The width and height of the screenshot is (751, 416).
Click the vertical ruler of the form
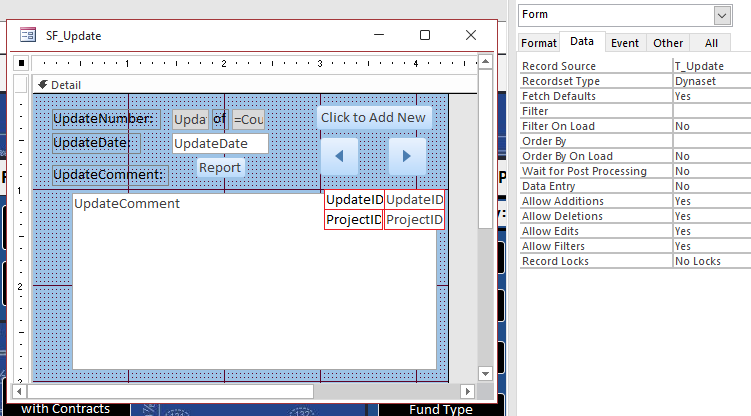tap(21, 237)
